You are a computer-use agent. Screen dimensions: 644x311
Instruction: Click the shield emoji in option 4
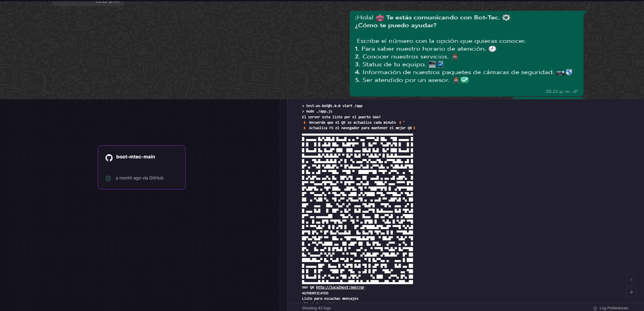569,72
